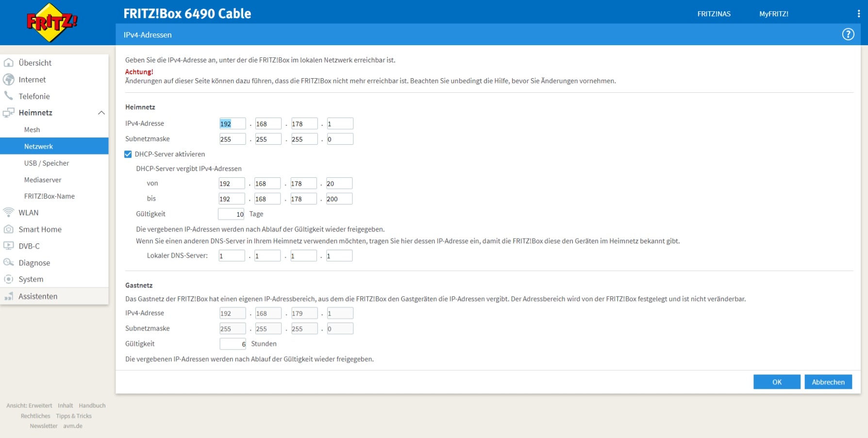
Task: Click the System gear icon
Action: point(8,279)
